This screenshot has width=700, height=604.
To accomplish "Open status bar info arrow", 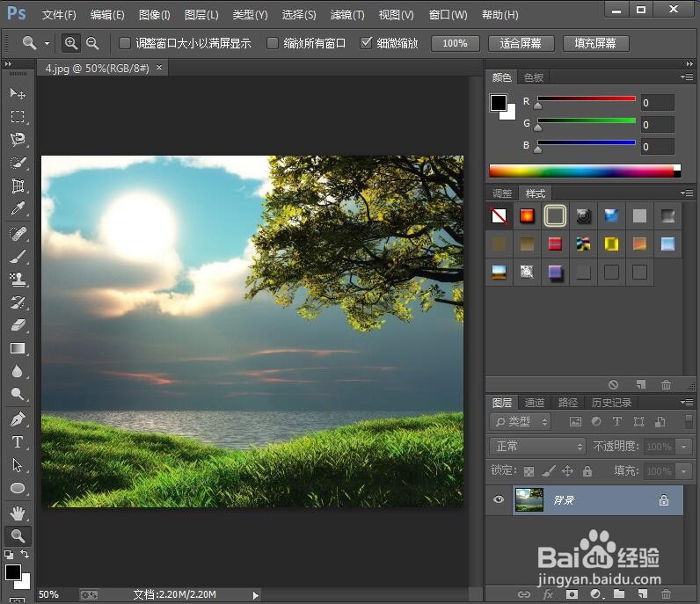I will pyautogui.click(x=255, y=595).
